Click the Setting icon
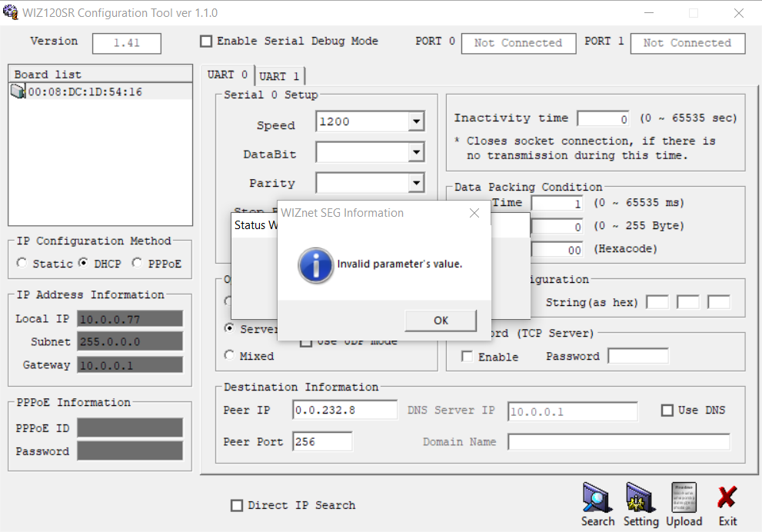This screenshot has width=762, height=532. pos(641,497)
